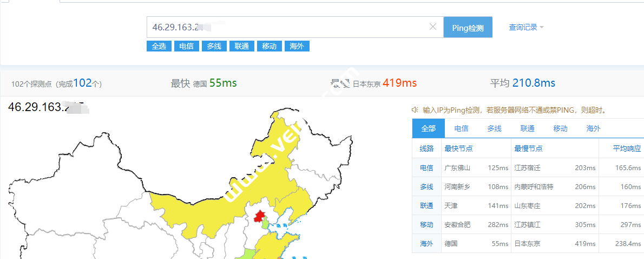Click the 海外 row label in table
The width and height of the screenshot is (644, 259).
(426, 243)
